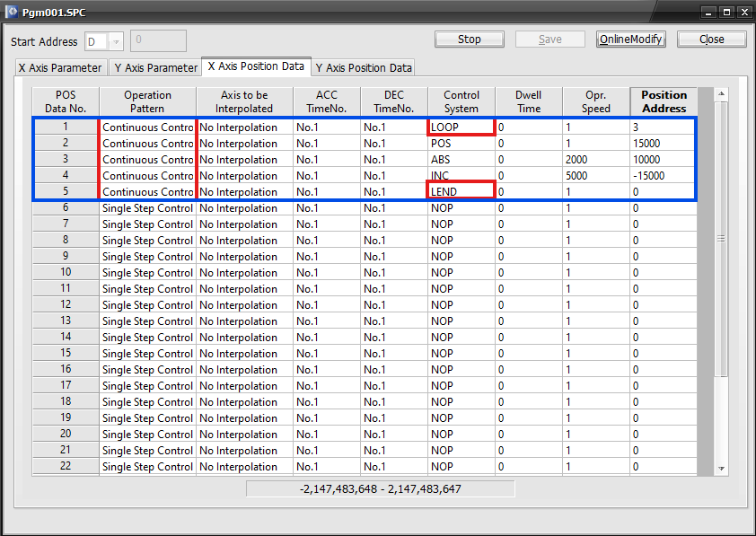756x536 pixels.
Task: Click row 6 Single Step Control cell
Action: (147, 208)
